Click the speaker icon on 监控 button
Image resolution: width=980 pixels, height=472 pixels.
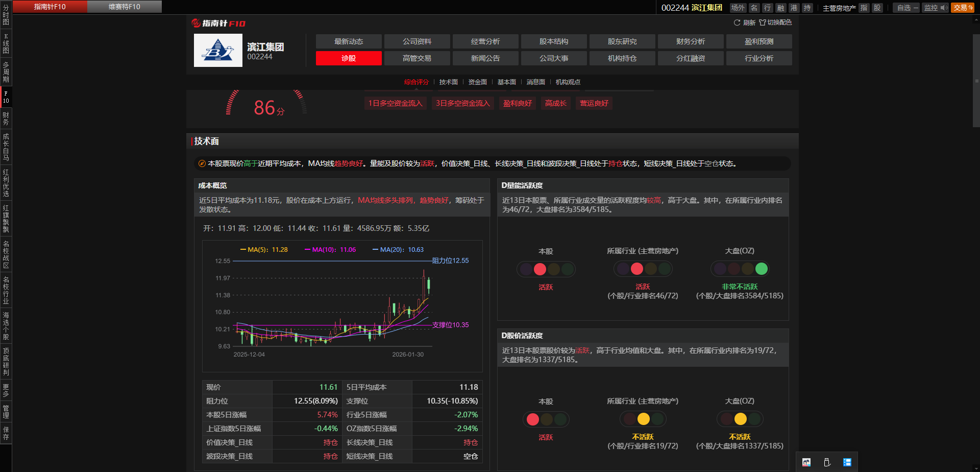pyautogui.click(x=944, y=8)
